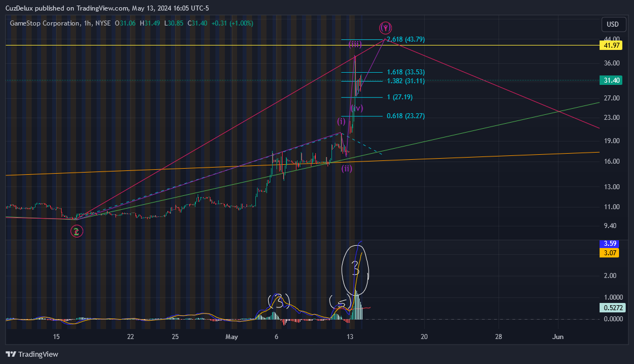634x364 pixels.
Task: Click the 16.00 price axis label
Action: (612, 161)
